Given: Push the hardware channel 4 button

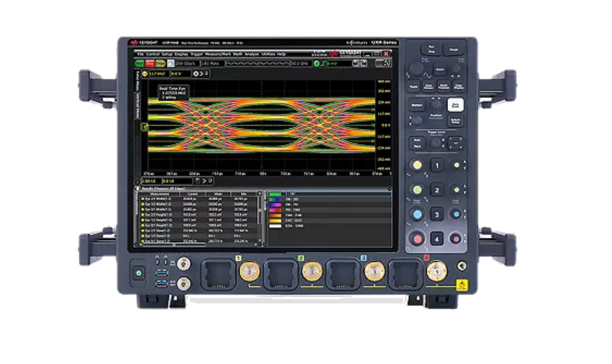Looking at the screenshot, I should (437, 239).
